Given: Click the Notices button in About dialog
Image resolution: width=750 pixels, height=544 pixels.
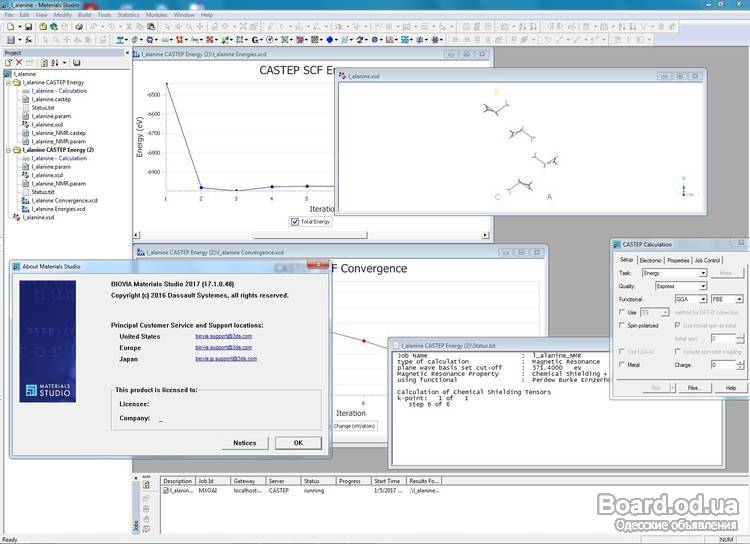Looking at the screenshot, I should 245,443.
